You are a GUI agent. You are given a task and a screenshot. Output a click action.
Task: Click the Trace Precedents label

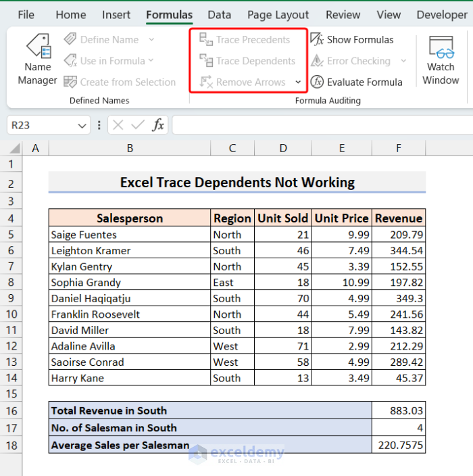tap(253, 39)
